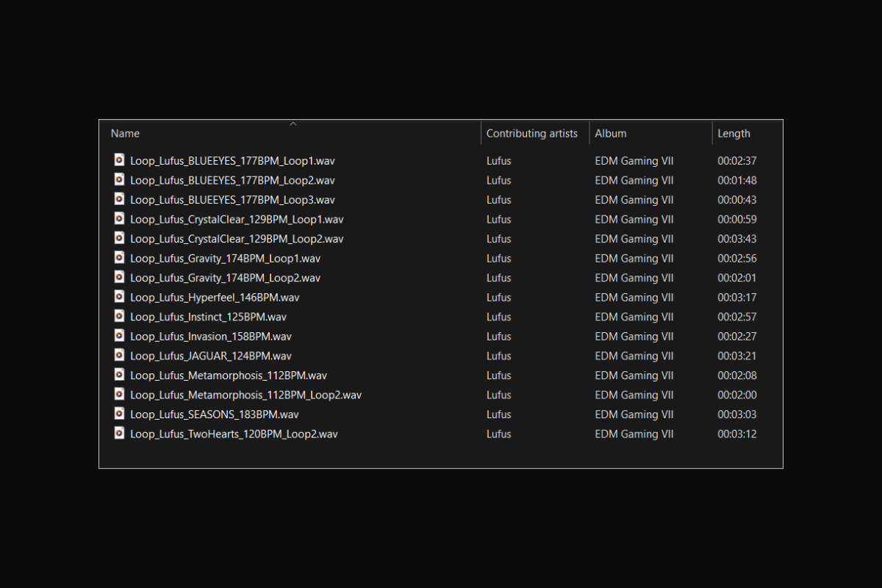The image size is (882, 588).
Task: Click Lufus artist in the SEASONS_183BPM row
Action: coord(498,415)
